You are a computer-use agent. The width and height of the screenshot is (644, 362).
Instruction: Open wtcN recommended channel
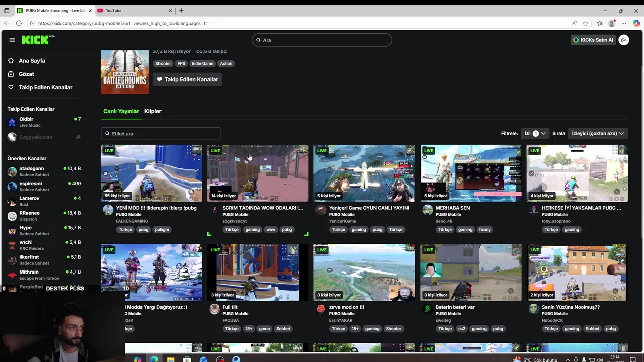44,245
